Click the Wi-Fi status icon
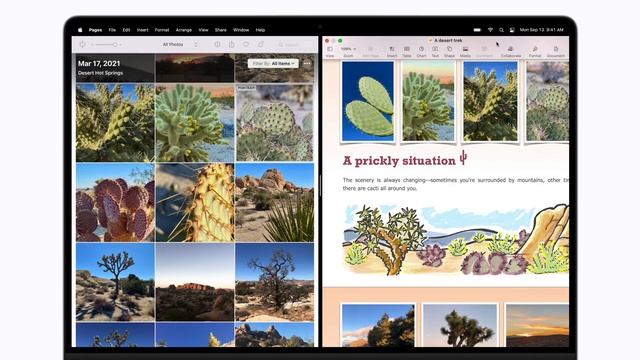This screenshot has height=360, width=640. click(491, 30)
